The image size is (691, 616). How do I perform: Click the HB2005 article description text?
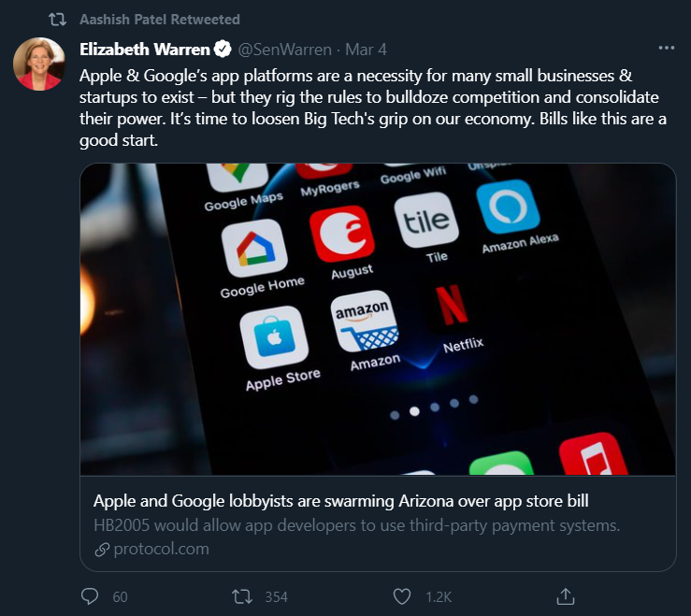point(356,525)
